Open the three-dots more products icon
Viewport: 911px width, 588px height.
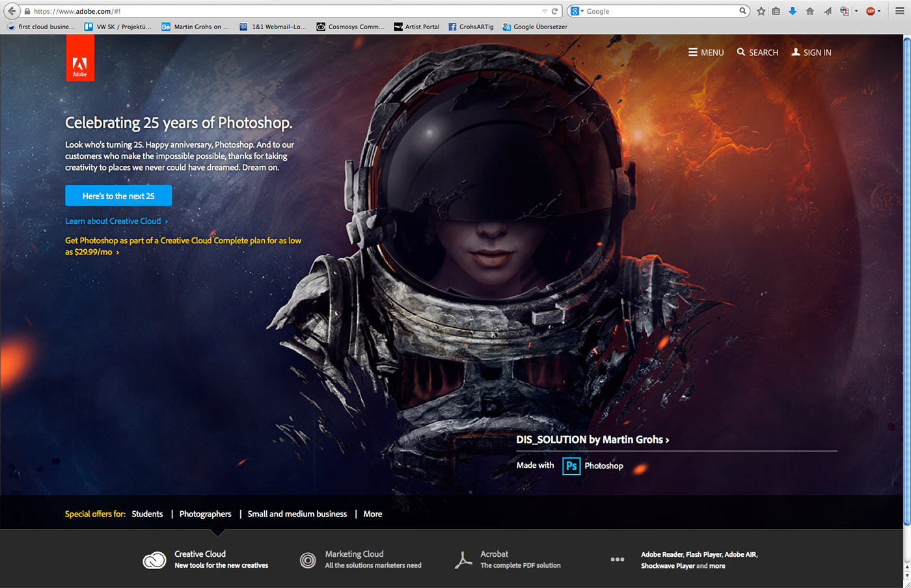617,559
